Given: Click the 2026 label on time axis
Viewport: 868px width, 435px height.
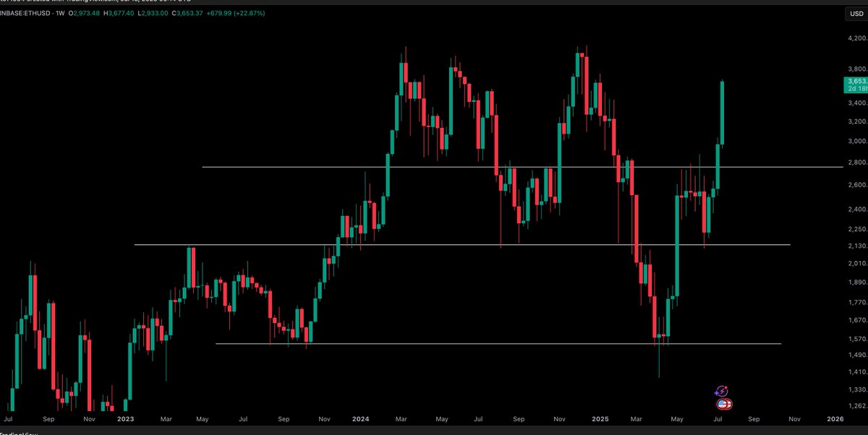Looking at the screenshot, I should [834, 419].
